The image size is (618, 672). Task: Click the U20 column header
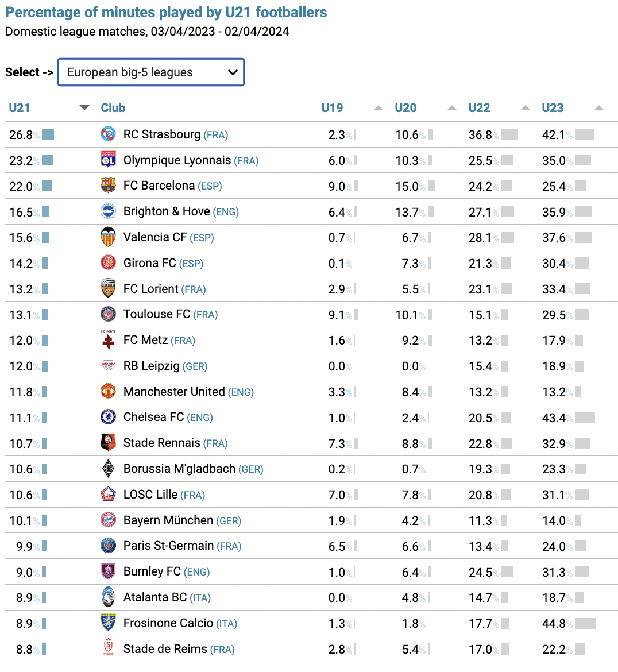pos(405,108)
